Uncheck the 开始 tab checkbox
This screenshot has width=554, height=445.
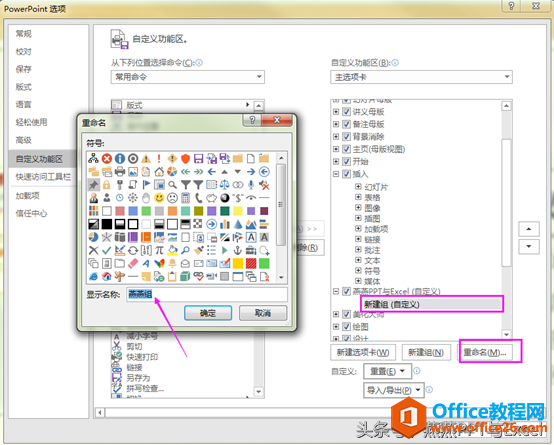(346, 162)
